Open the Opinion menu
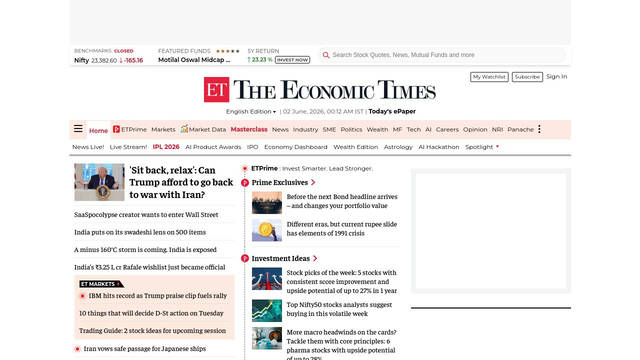 pyautogui.click(x=475, y=129)
